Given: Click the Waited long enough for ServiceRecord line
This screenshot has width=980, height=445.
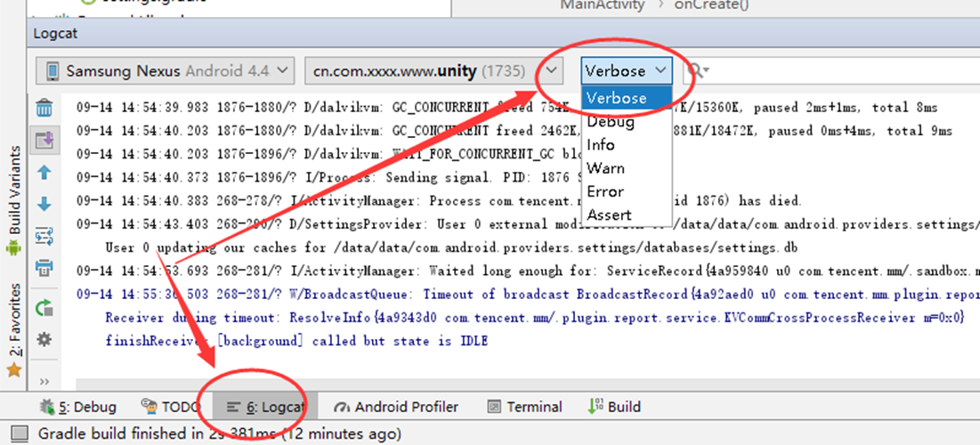Looking at the screenshot, I should tap(528, 271).
